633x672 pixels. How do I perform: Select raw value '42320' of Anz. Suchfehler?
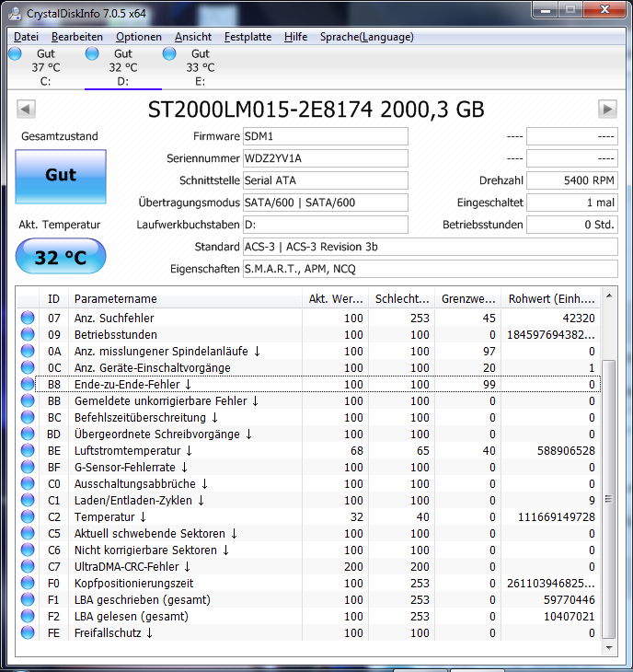coord(579,318)
